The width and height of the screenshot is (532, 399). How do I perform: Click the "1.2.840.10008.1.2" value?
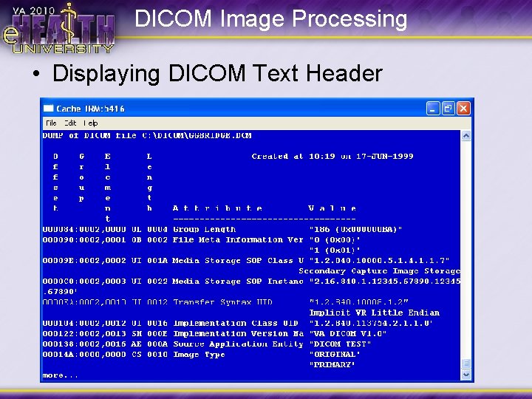358,302
